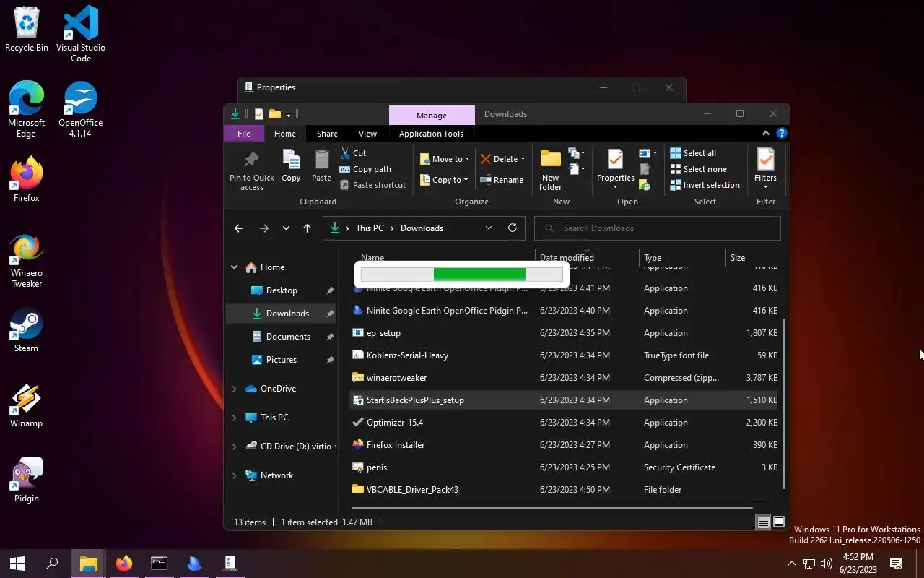The image size is (924, 578).
Task: Expand Network tree node
Action: [x=234, y=475]
